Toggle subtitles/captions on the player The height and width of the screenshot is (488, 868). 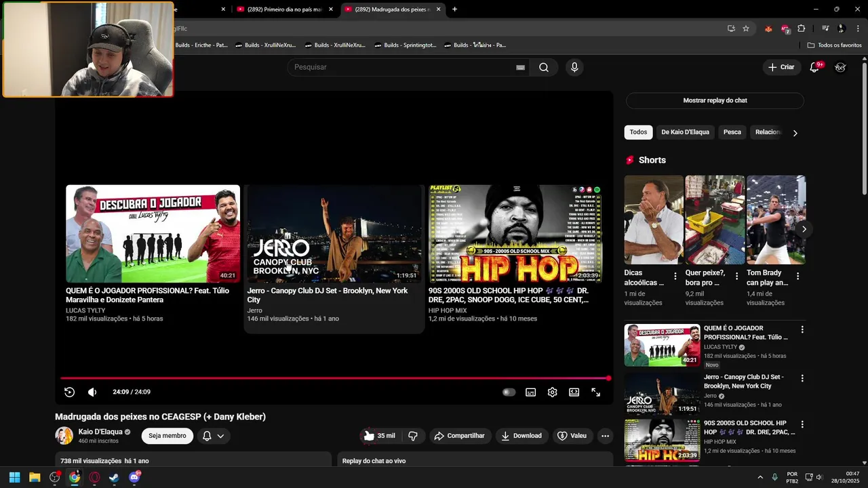pos(530,392)
